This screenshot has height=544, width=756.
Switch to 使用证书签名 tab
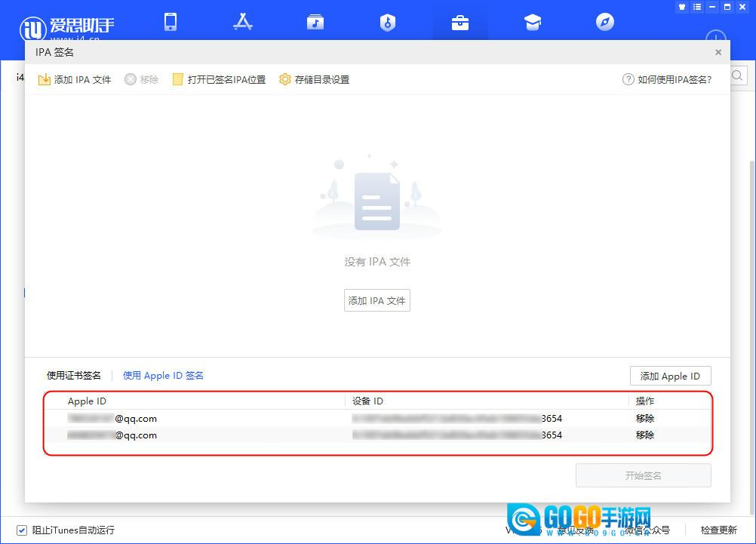click(74, 375)
